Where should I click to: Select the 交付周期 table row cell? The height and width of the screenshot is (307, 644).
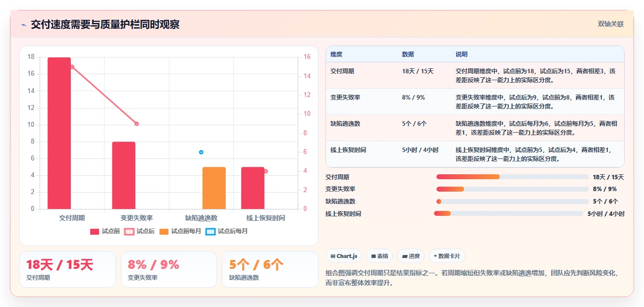point(362,75)
